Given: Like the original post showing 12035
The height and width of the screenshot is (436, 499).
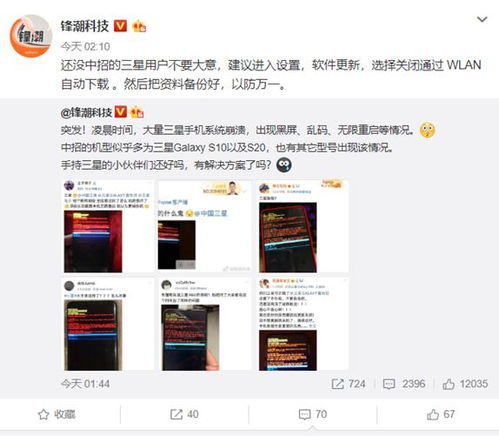Looking at the screenshot, I should (x=465, y=384).
